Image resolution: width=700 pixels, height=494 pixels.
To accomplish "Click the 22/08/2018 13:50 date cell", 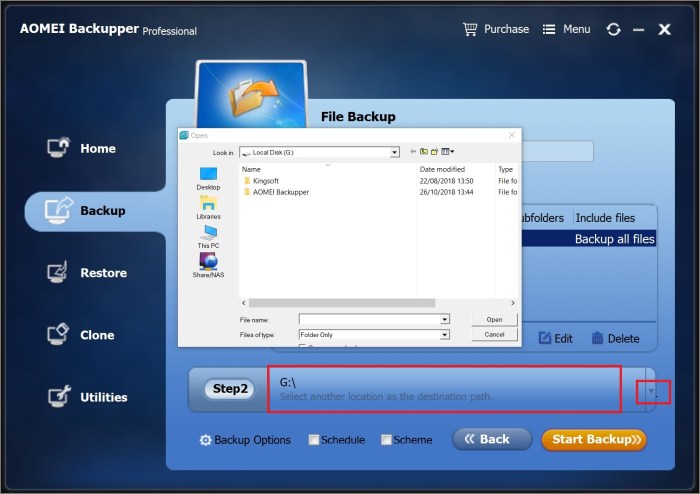I will pos(446,181).
